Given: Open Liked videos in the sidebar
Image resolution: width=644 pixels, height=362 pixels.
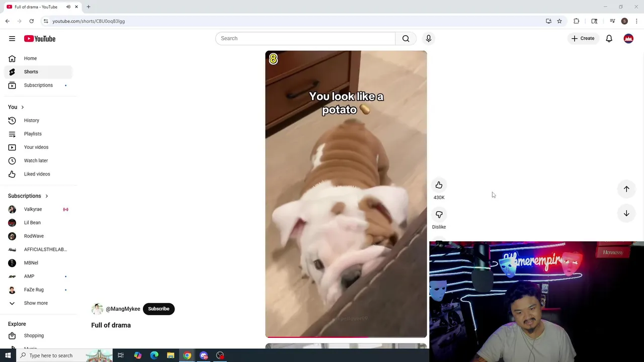Looking at the screenshot, I should pos(38,174).
